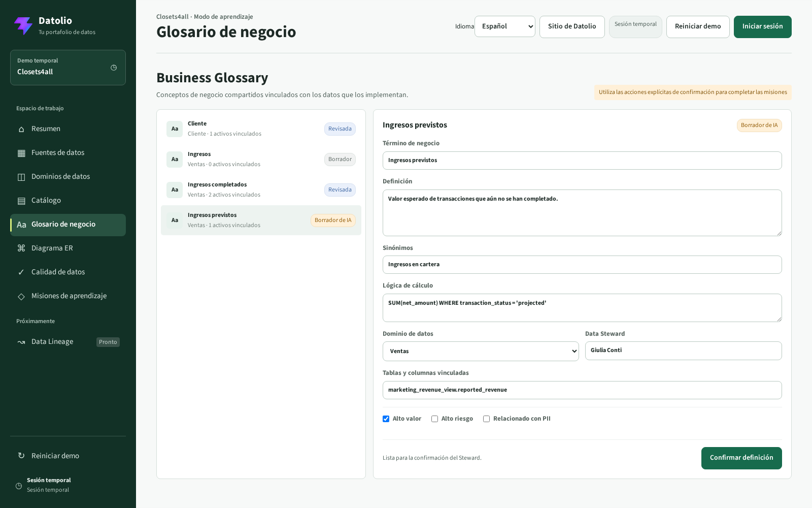Screen dimensions: 812x508
Task: Click Reiniciar demo link in sidebar
Action: pos(68,456)
